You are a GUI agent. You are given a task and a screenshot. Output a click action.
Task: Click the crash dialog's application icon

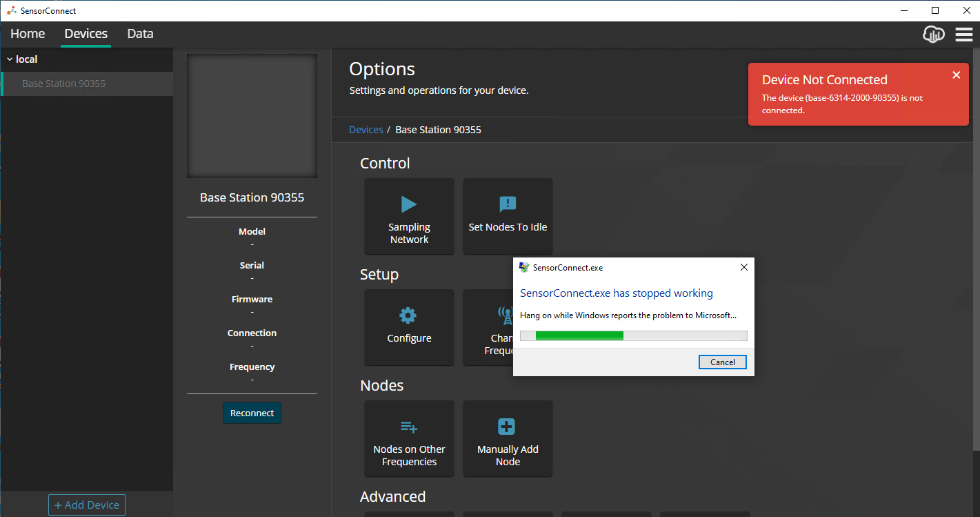point(524,267)
